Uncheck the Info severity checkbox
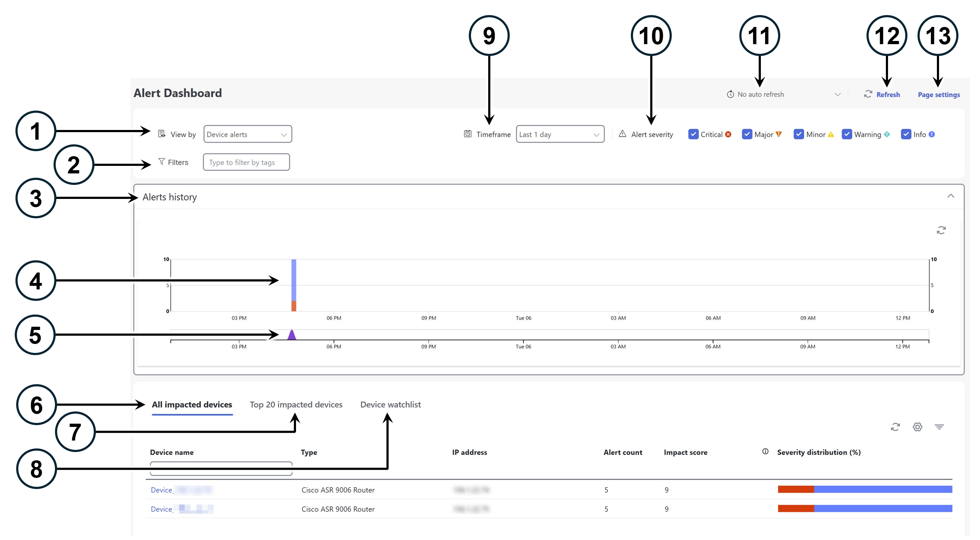 pyautogui.click(x=906, y=134)
